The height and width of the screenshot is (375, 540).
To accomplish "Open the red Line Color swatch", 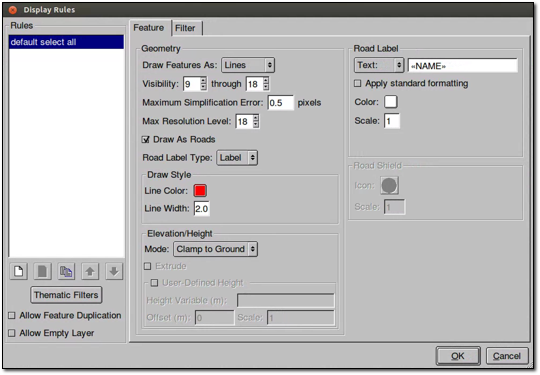I will pyautogui.click(x=200, y=190).
